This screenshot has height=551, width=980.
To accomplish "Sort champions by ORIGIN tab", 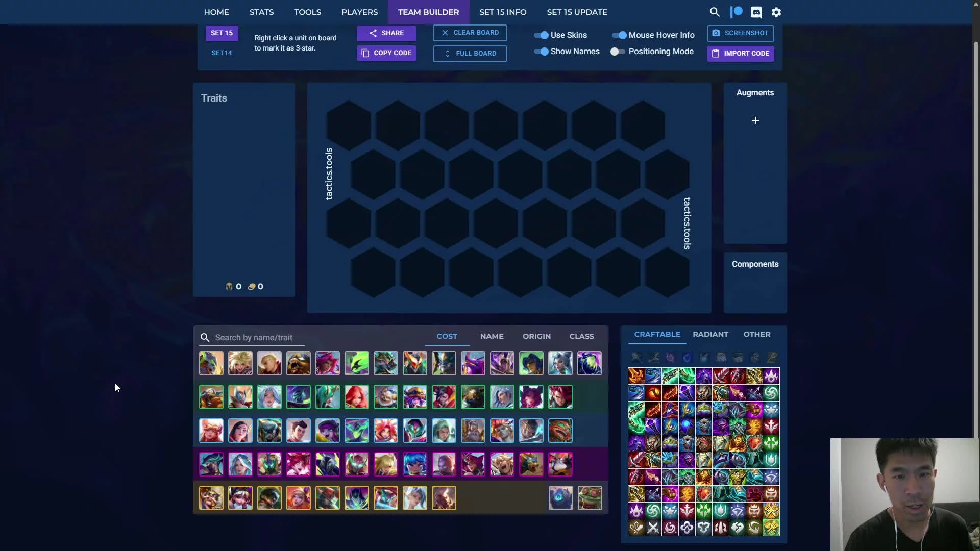I will (536, 336).
